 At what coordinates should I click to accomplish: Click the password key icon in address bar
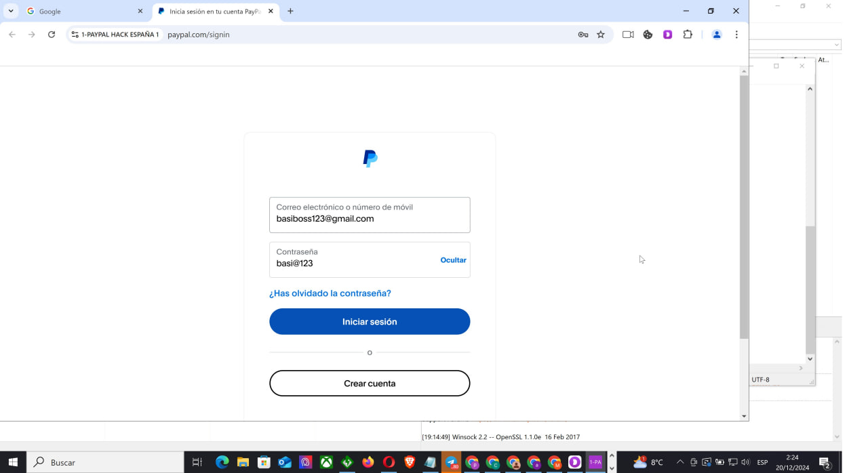click(583, 35)
